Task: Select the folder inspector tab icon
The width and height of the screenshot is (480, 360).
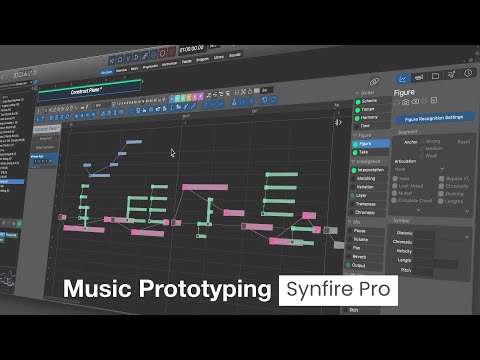Action: point(435,76)
